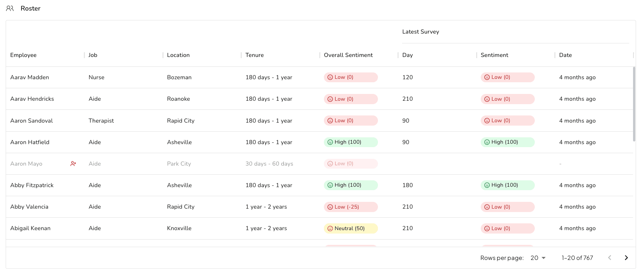Image resolution: width=644 pixels, height=269 pixels.
Task: Select employee Abby Fitzpatrick
Action: pyautogui.click(x=32, y=185)
